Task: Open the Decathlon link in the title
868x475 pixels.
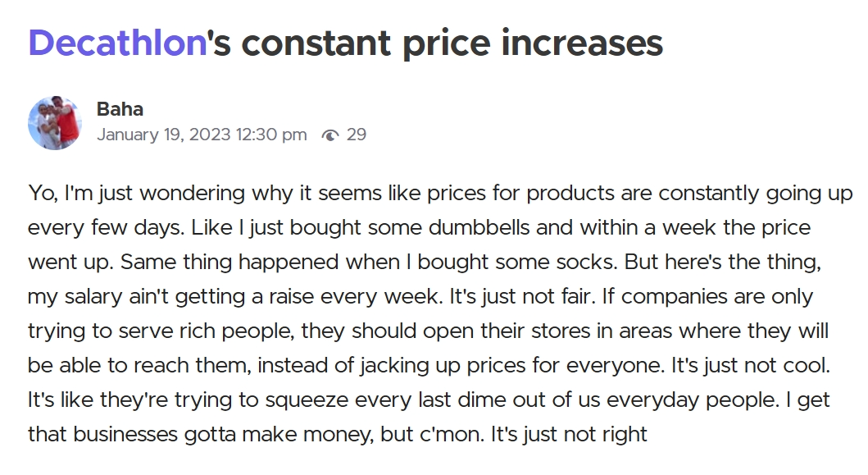Action: coord(116,43)
